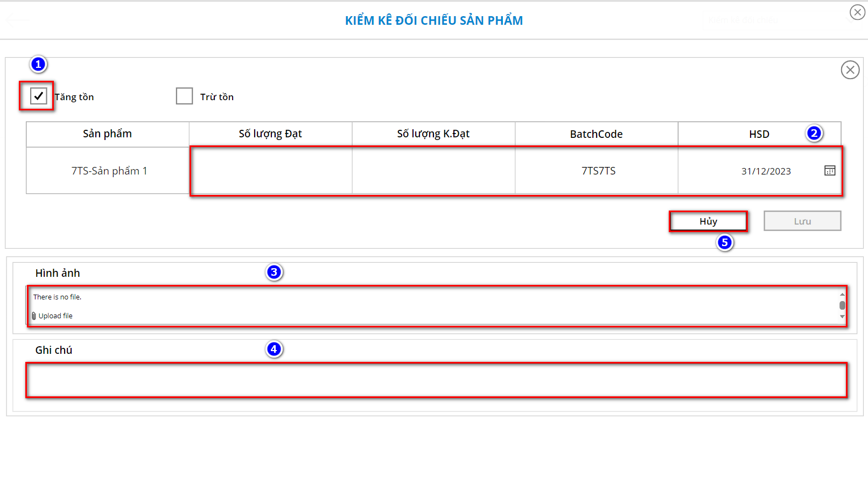
Task: Click the Số lượng Đạt input cell
Action: point(271,171)
